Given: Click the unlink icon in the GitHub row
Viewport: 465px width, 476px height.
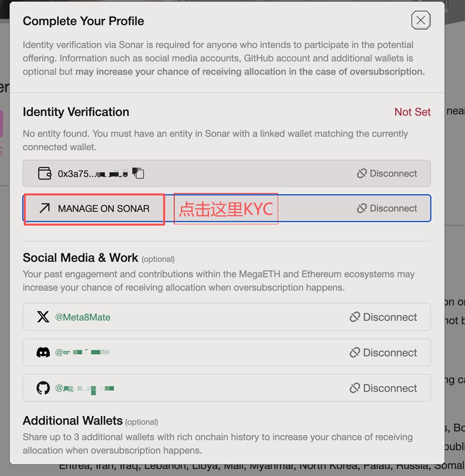Looking at the screenshot, I should [355, 388].
